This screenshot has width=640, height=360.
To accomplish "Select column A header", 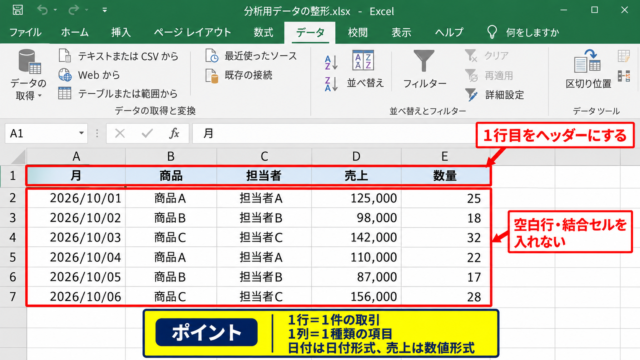I will (76, 156).
